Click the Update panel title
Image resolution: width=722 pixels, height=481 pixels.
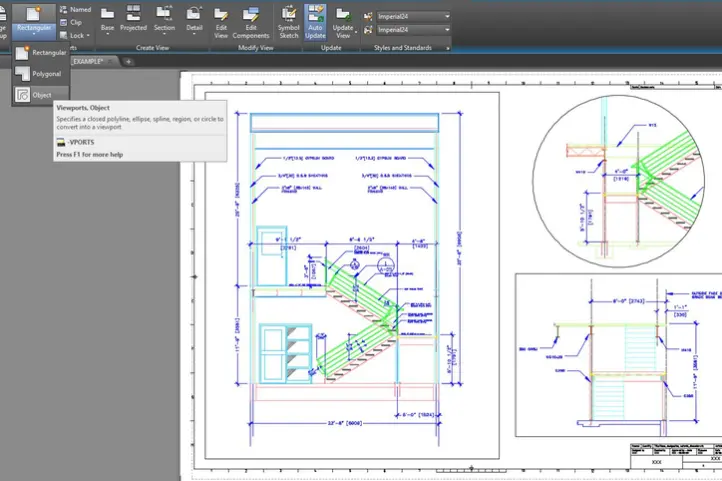click(x=331, y=47)
